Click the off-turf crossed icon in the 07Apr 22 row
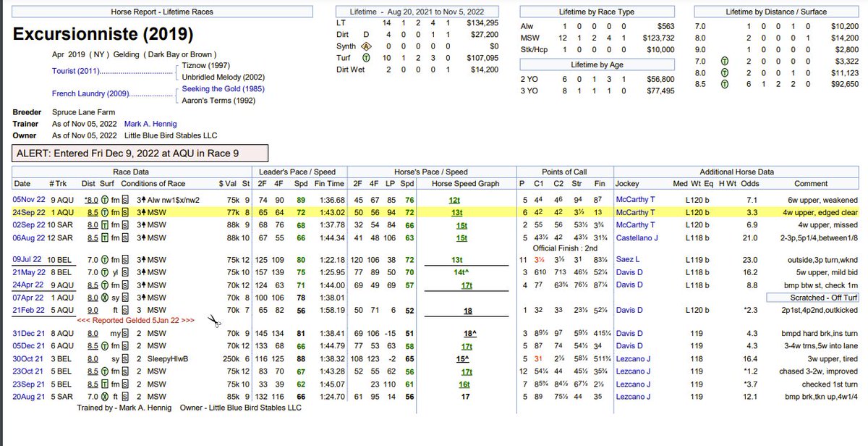868x446 pixels. 105,298
